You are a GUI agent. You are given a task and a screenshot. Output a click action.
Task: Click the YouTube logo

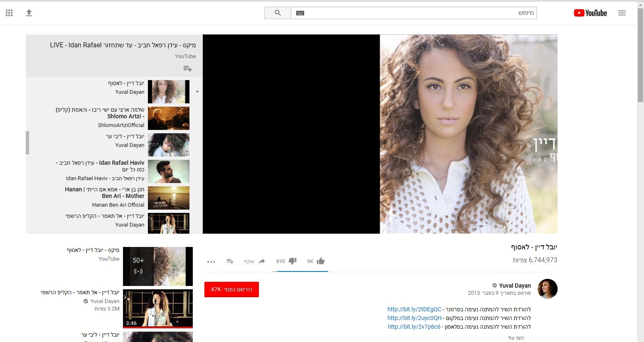(590, 13)
